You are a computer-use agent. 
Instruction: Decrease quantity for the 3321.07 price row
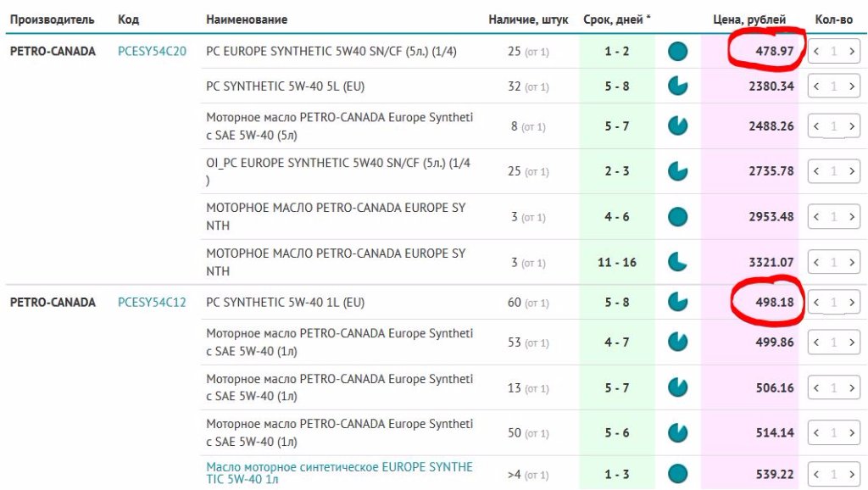pos(816,262)
